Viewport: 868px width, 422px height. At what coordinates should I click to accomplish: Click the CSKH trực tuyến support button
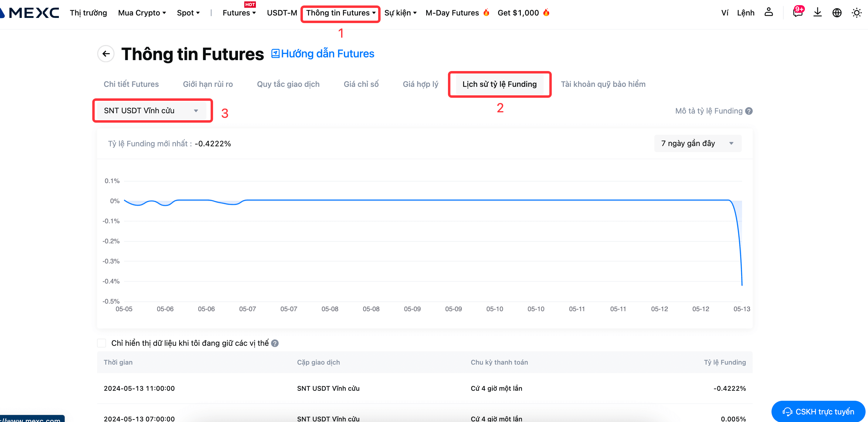coord(819,411)
